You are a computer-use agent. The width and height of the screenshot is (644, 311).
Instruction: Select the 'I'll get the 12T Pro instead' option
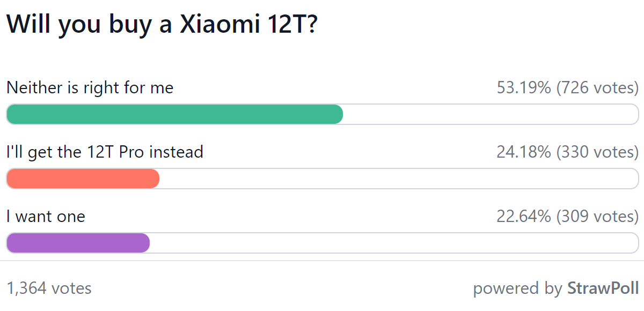click(105, 152)
